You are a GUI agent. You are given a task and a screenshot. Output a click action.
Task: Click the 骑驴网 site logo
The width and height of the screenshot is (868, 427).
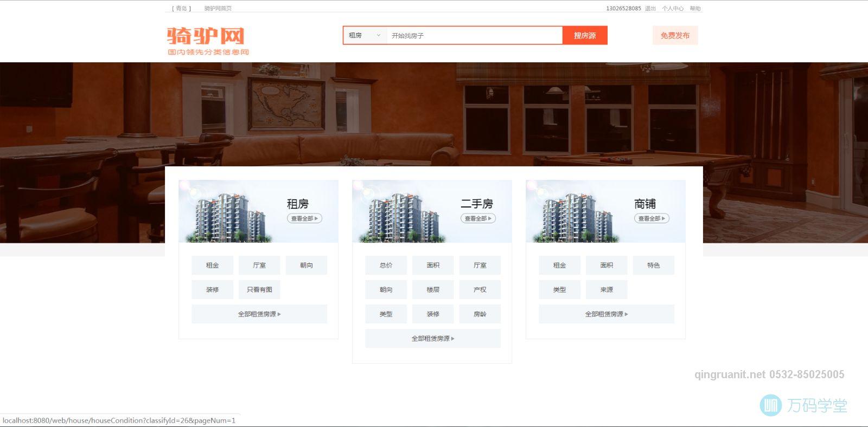pyautogui.click(x=208, y=41)
